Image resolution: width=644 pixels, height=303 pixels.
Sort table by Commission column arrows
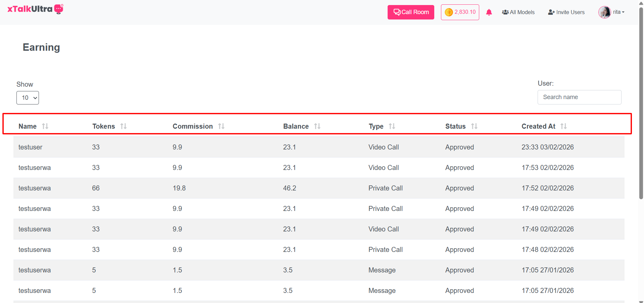[221, 126]
